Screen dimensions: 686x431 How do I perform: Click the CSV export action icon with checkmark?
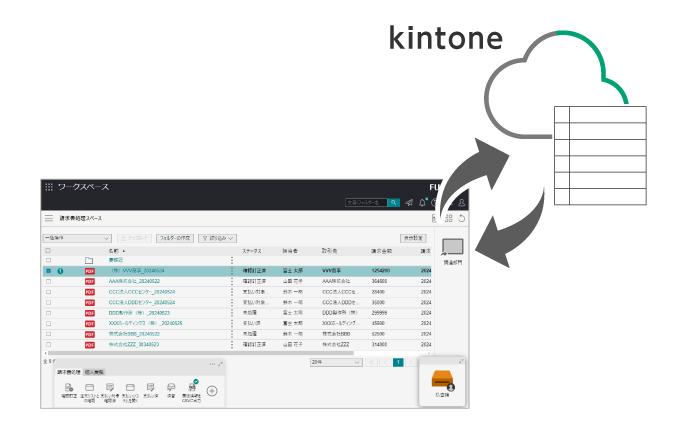[192, 386]
